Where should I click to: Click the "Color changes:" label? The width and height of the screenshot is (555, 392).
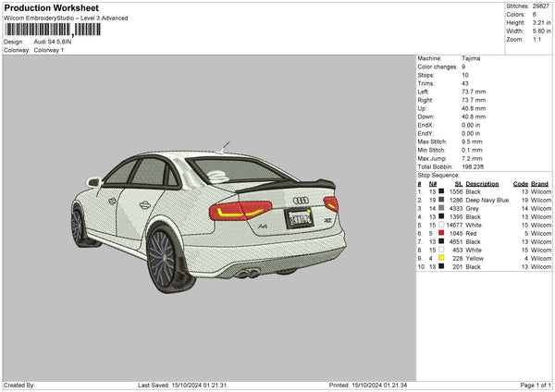point(438,67)
